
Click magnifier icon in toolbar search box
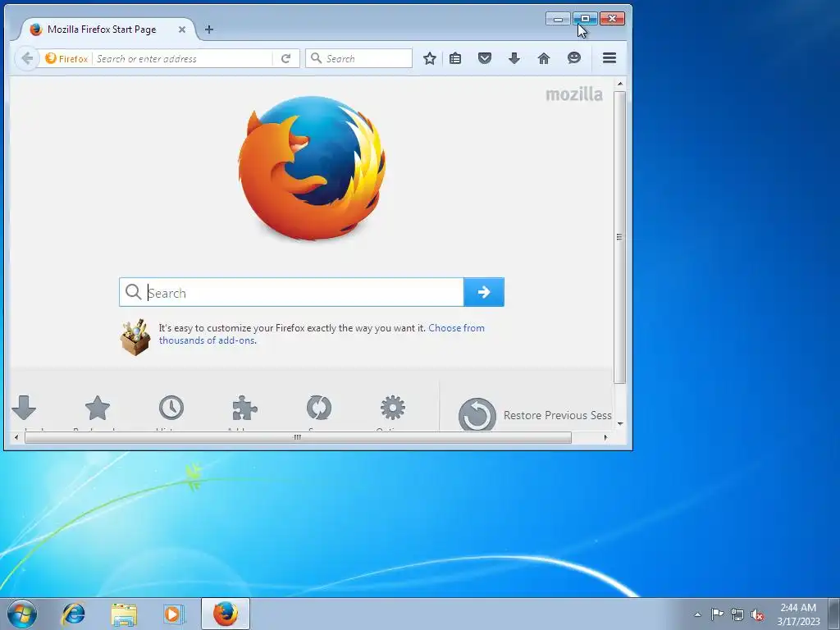point(316,58)
